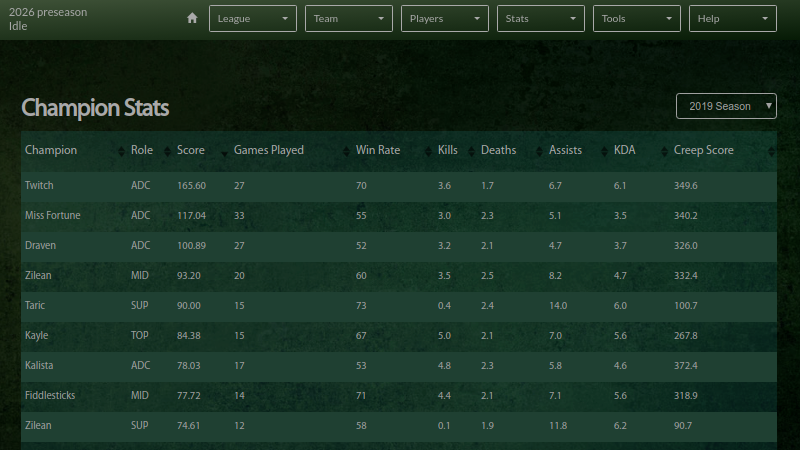Click the 93.20 score value
The width and height of the screenshot is (800, 450).
coord(189,276)
